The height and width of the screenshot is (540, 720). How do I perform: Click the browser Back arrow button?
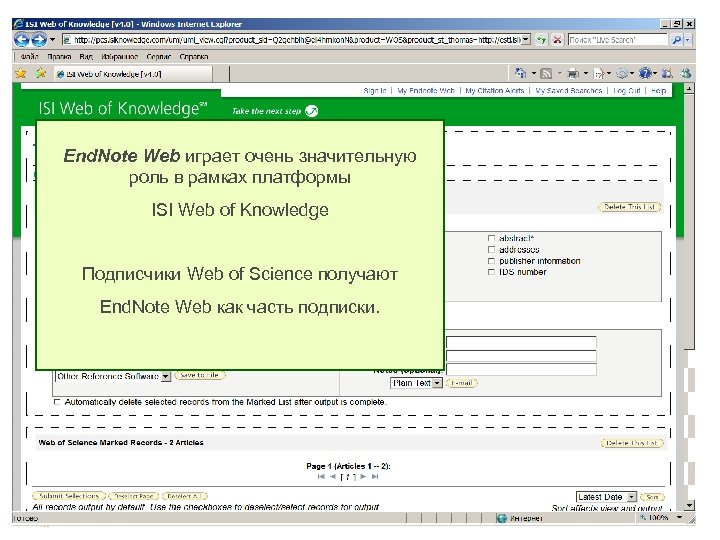[x=22, y=40]
